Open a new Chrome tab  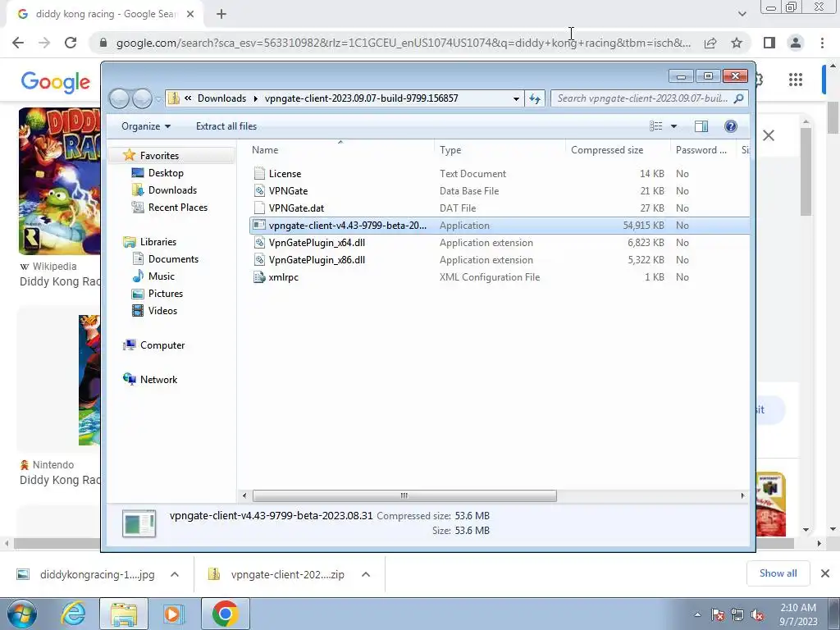coord(221,14)
